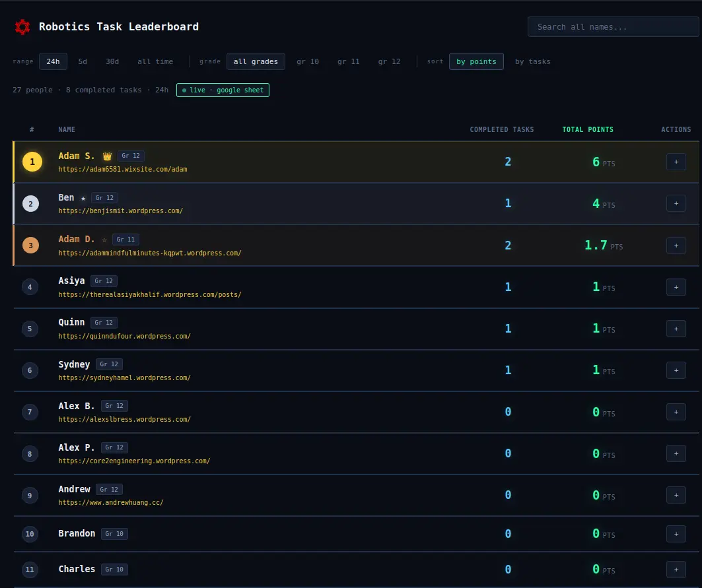Click the star icon next to Ben

click(x=83, y=198)
